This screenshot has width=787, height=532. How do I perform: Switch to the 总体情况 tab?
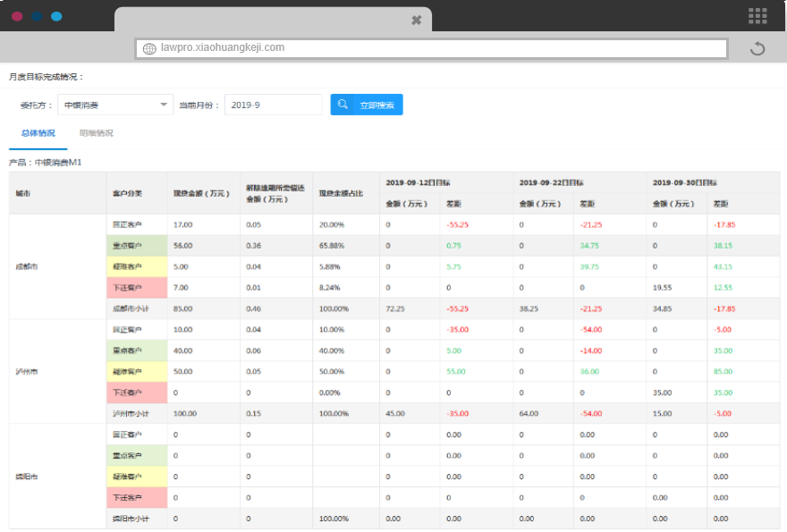click(x=38, y=133)
